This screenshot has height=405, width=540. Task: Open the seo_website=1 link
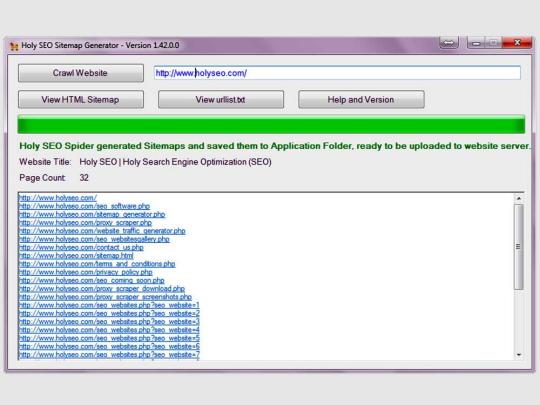coord(109,305)
